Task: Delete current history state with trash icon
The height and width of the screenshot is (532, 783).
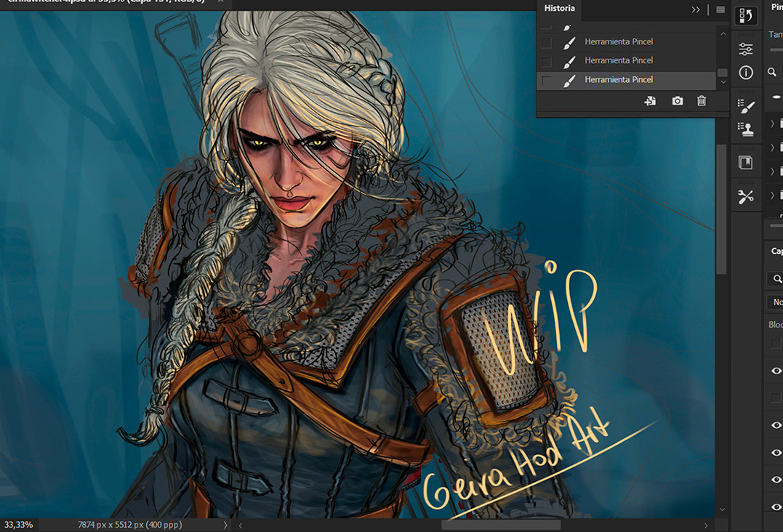Action: coord(702,101)
